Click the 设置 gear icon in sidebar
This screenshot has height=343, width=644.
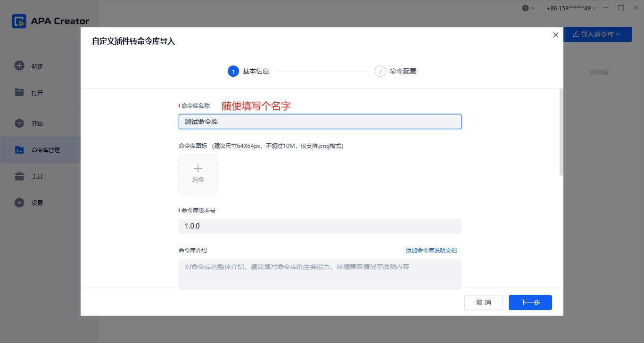19,203
